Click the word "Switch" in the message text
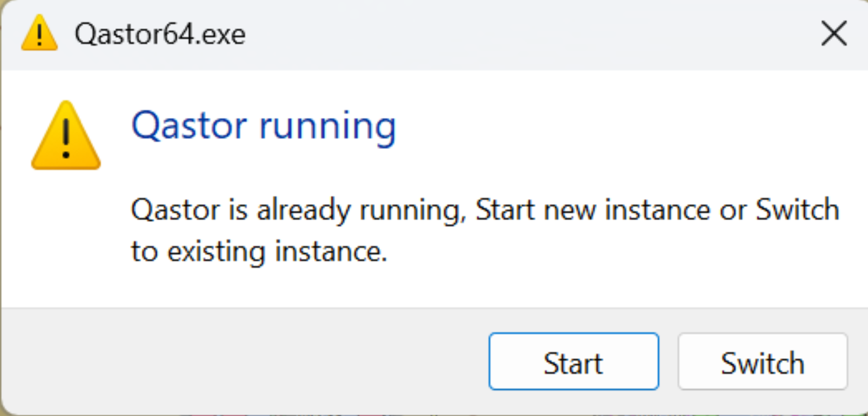868x416 pixels. click(797, 210)
